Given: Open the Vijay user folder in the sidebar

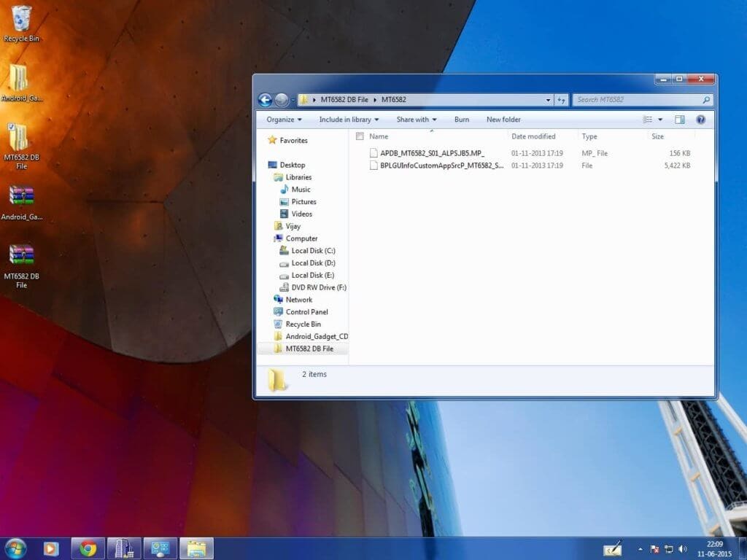Looking at the screenshot, I should pos(287,226).
